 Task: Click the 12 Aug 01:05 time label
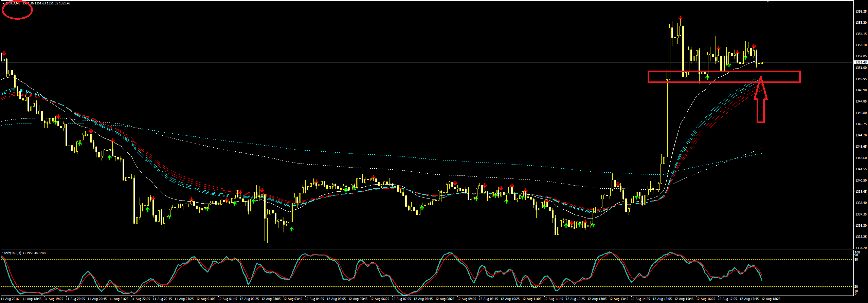(x=206, y=299)
